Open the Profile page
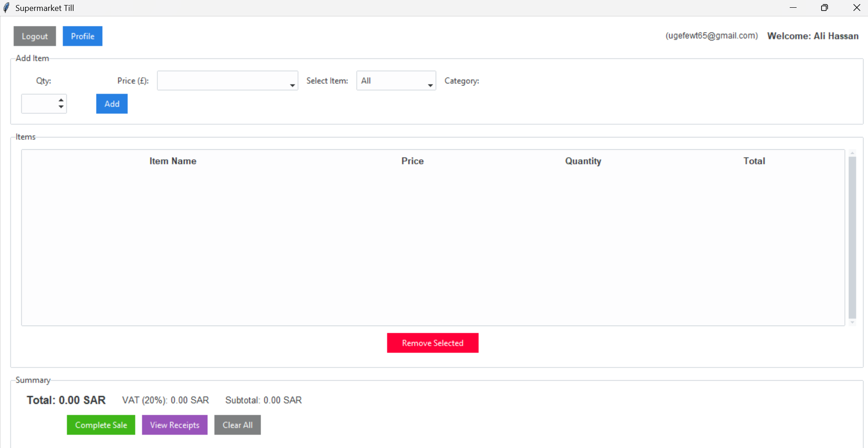 pyautogui.click(x=82, y=36)
